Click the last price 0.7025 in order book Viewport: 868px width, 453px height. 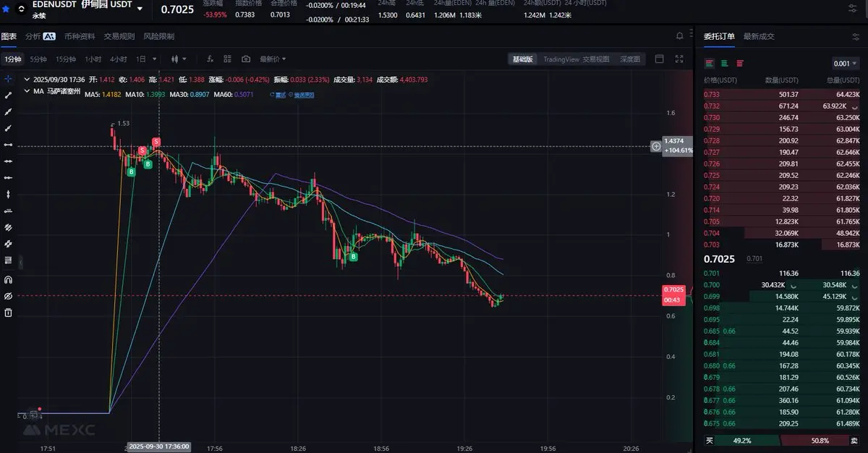coord(720,258)
